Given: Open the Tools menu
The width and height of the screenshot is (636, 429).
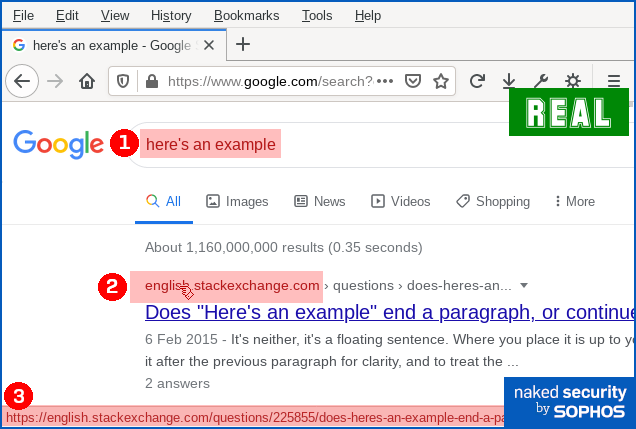Looking at the screenshot, I should (x=317, y=15).
